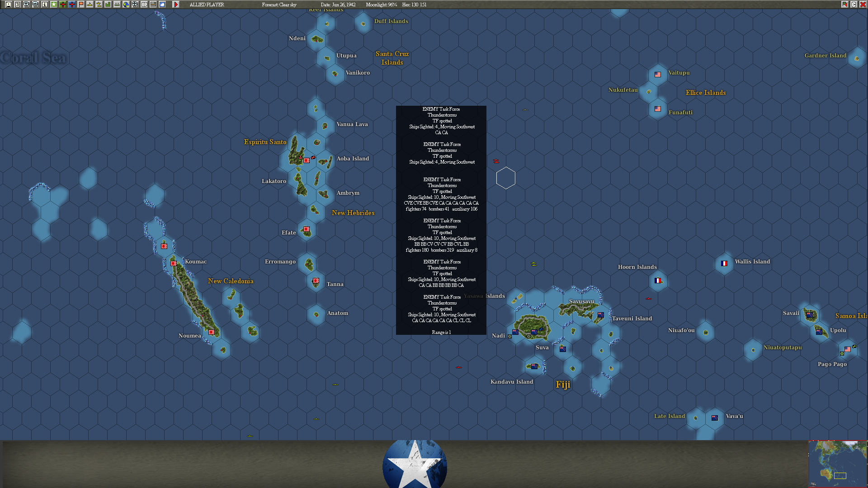868x488 pixels.
Task: Select red plane on green background icon
Action: pyautogui.click(x=63, y=5)
